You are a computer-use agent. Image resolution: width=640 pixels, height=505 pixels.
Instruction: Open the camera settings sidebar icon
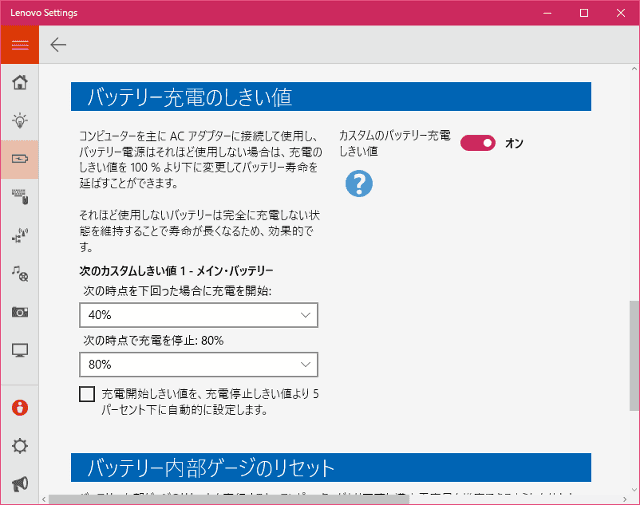[20, 312]
